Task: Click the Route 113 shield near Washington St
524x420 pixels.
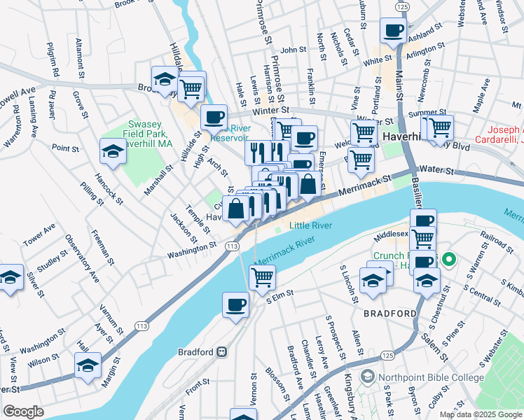Action: [x=232, y=246]
